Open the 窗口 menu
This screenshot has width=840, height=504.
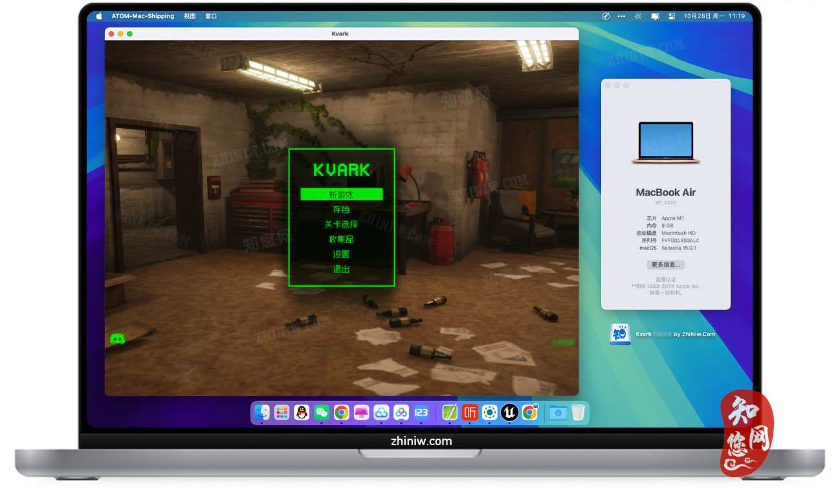click(x=211, y=16)
